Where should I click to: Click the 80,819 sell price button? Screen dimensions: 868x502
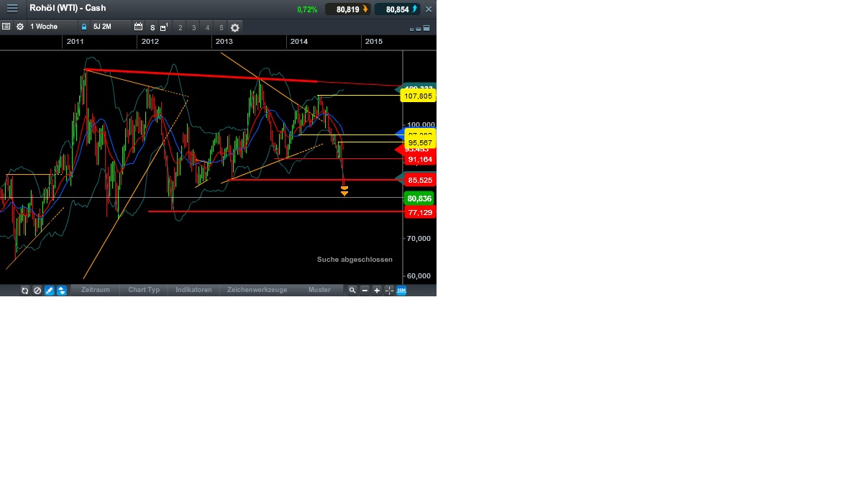point(348,9)
